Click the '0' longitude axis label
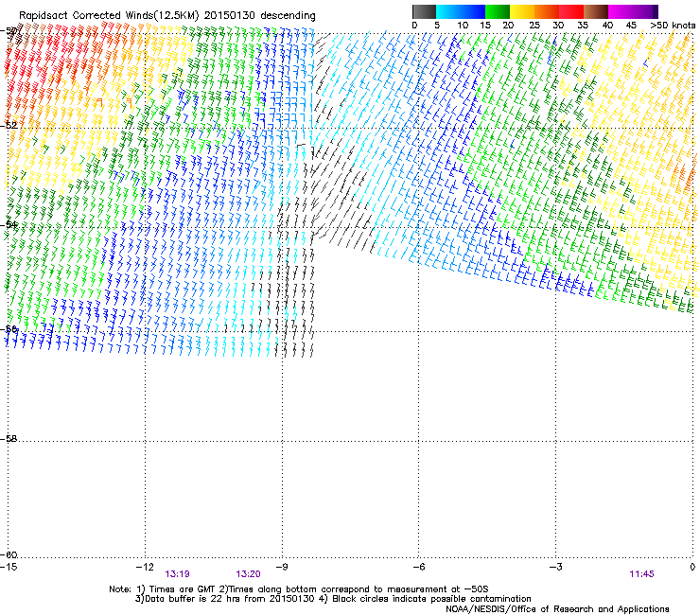The image size is (700, 615). pos(692,567)
